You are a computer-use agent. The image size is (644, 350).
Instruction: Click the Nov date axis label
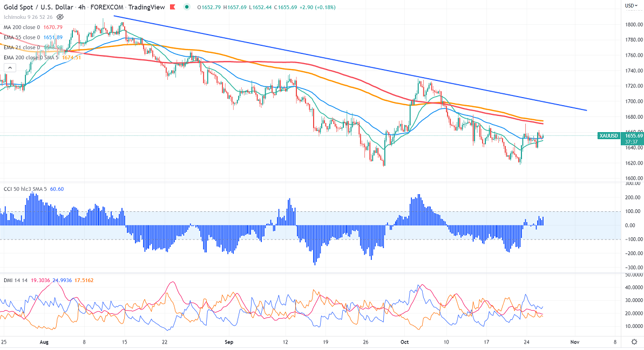click(x=575, y=342)
